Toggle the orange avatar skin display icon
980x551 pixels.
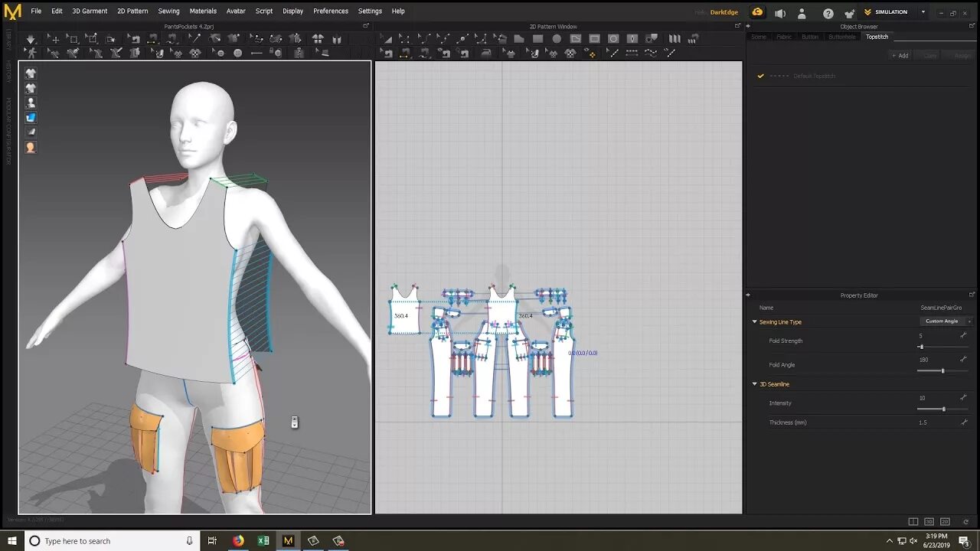(x=31, y=147)
